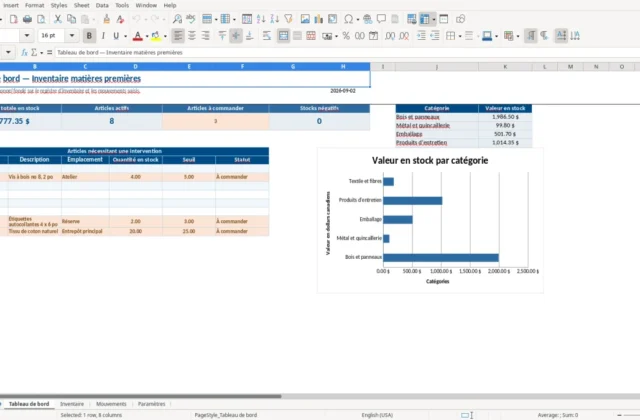The height and width of the screenshot is (420, 640).
Task: Open the font size 16 pt dropdown
Action: pyautogui.click(x=72, y=36)
